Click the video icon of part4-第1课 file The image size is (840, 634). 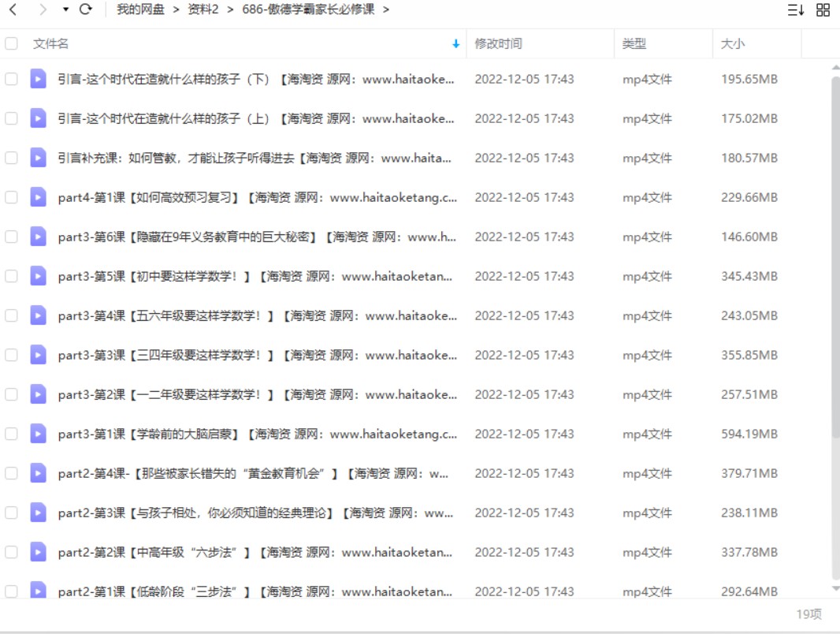click(x=38, y=197)
